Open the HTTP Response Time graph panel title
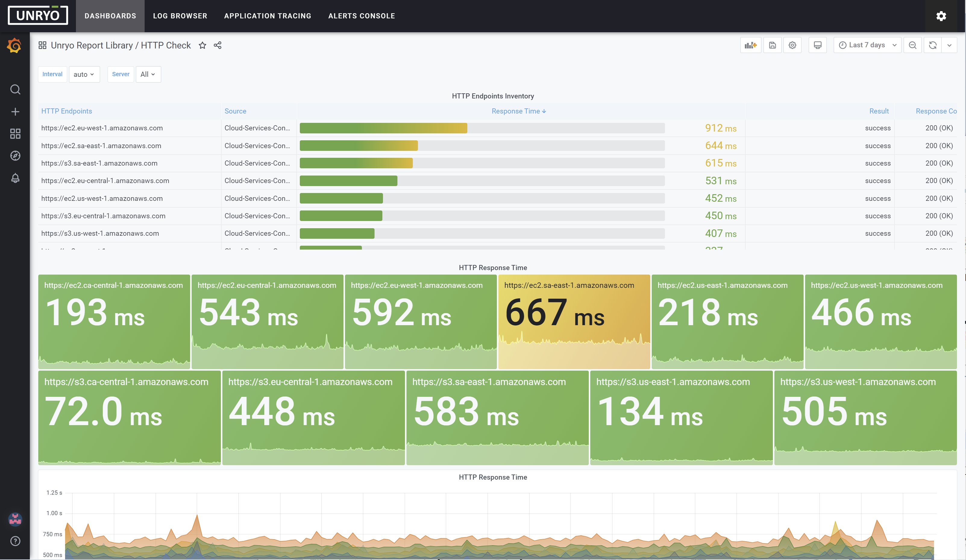966x560 pixels. [493, 477]
